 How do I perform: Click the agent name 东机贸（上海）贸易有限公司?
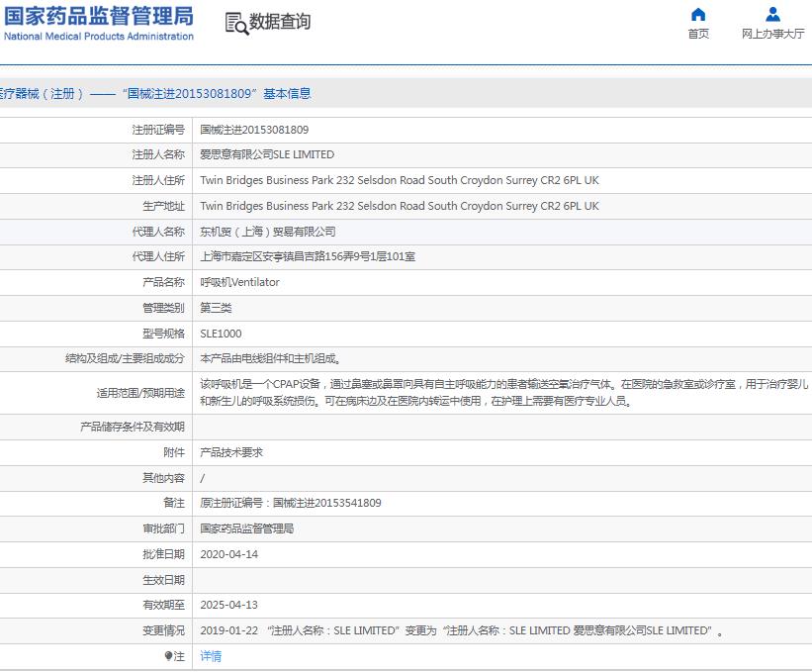tap(268, 232)
